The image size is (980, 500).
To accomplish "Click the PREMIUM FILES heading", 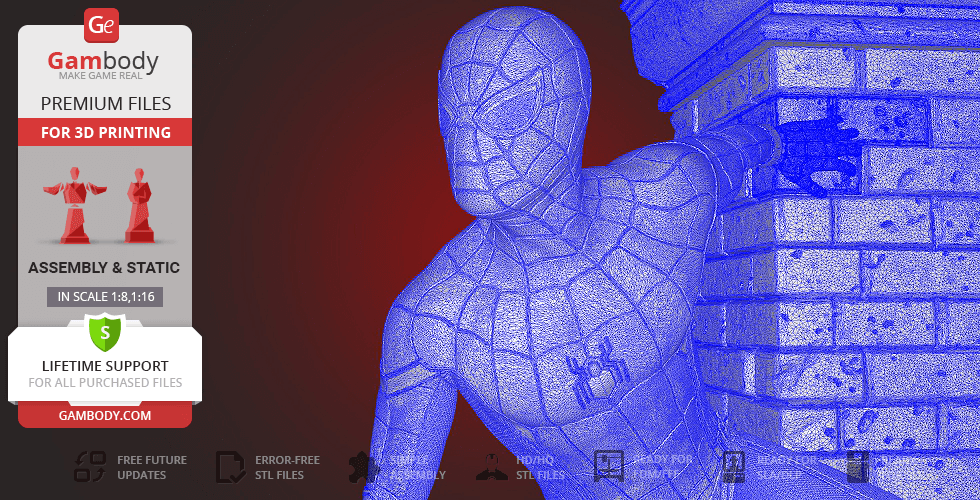I will click(x=105, y=104).
